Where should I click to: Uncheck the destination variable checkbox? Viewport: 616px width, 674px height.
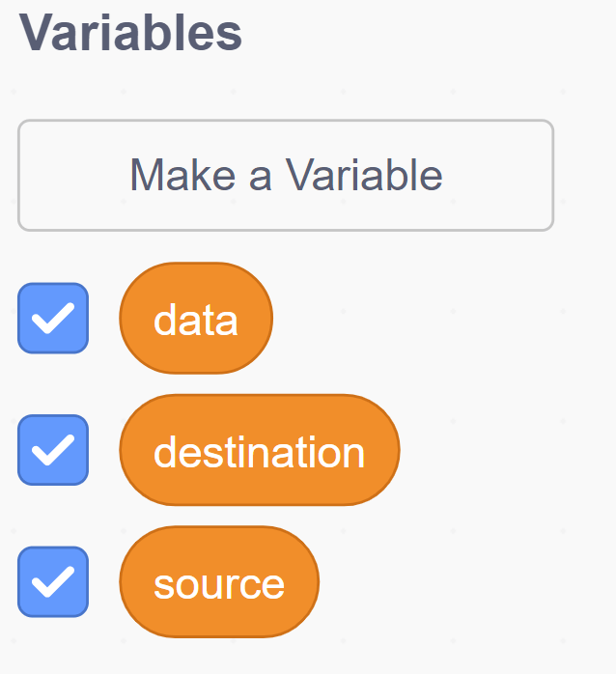[53, 450]
